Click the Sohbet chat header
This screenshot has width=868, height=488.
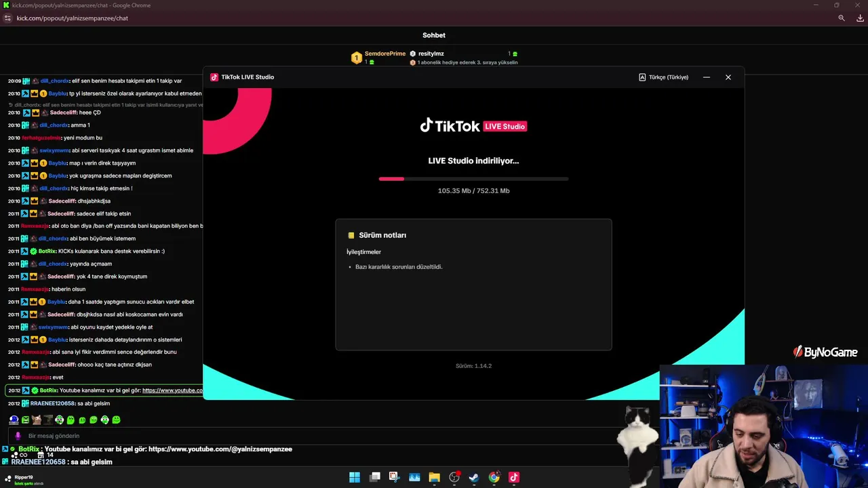[x=434, y=35]
